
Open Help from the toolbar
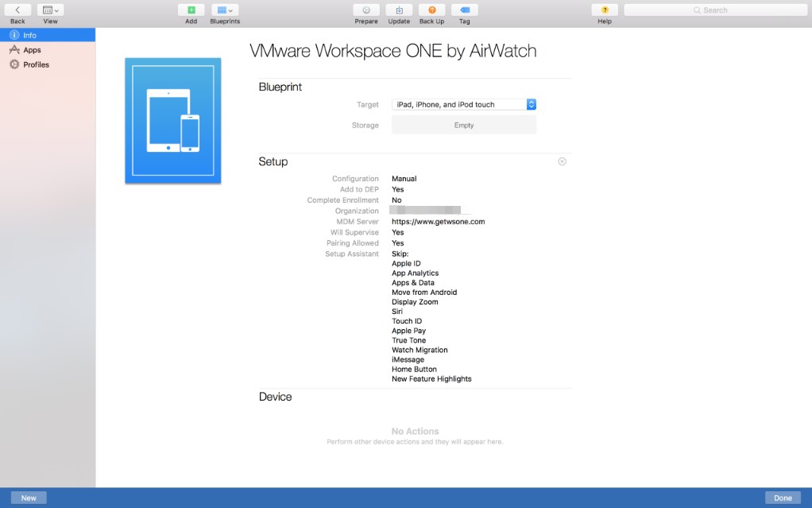605,10
